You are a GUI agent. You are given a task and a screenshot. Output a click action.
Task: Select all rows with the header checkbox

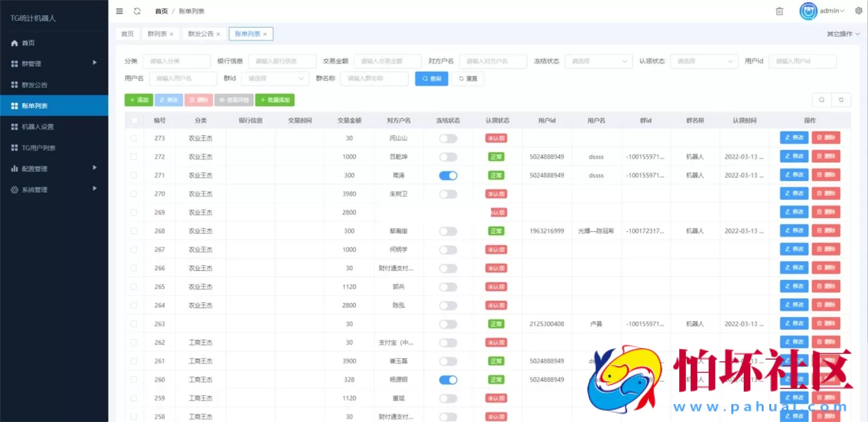134,120
